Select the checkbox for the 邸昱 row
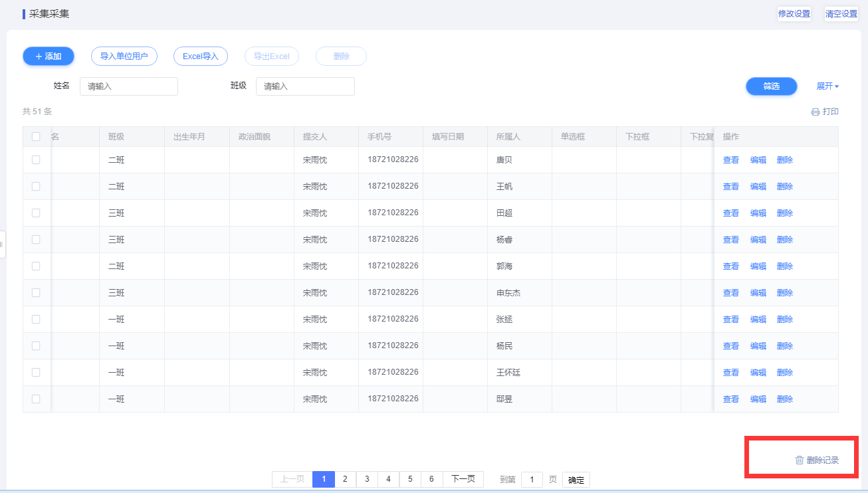Image resolution: width=868 pixels, height=493 pixels. coord(36,399)
